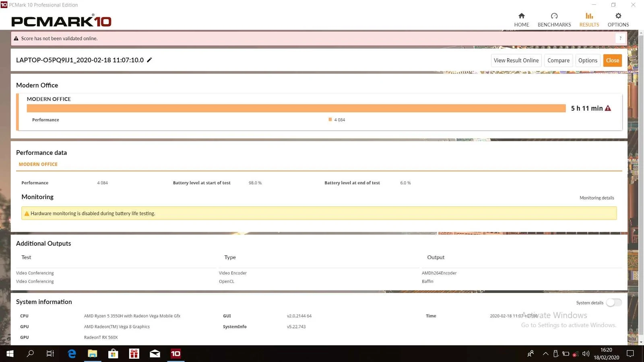Screen dimensions: 644x362
Task: Click the warning icon in validation banner
Action: coord(16,39)
